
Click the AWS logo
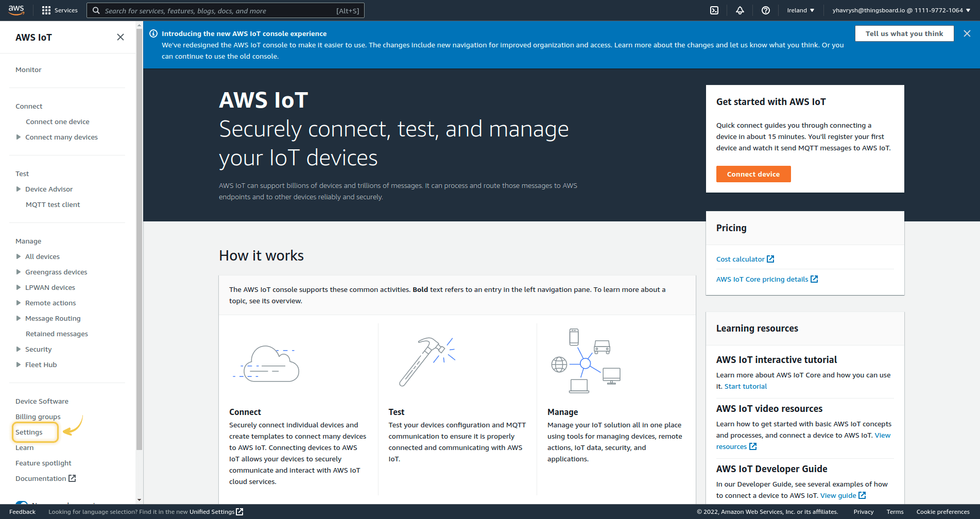point(16,10)
